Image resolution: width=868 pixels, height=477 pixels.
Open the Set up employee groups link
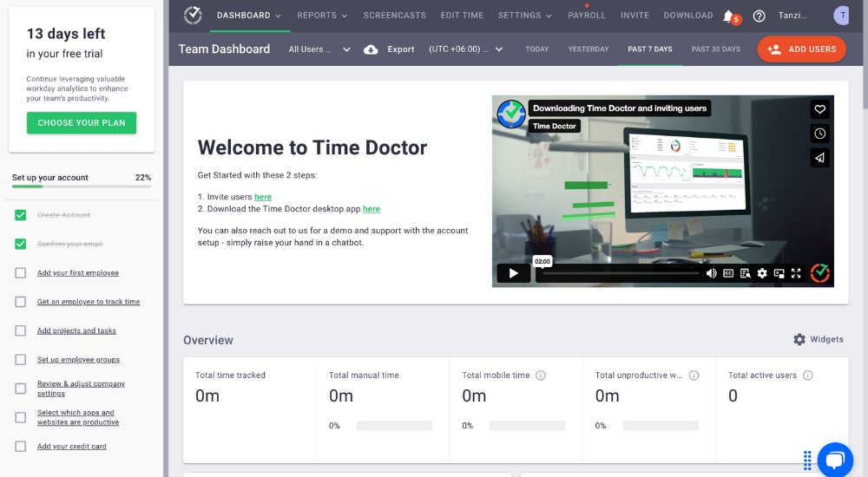[x=78, y=360]
